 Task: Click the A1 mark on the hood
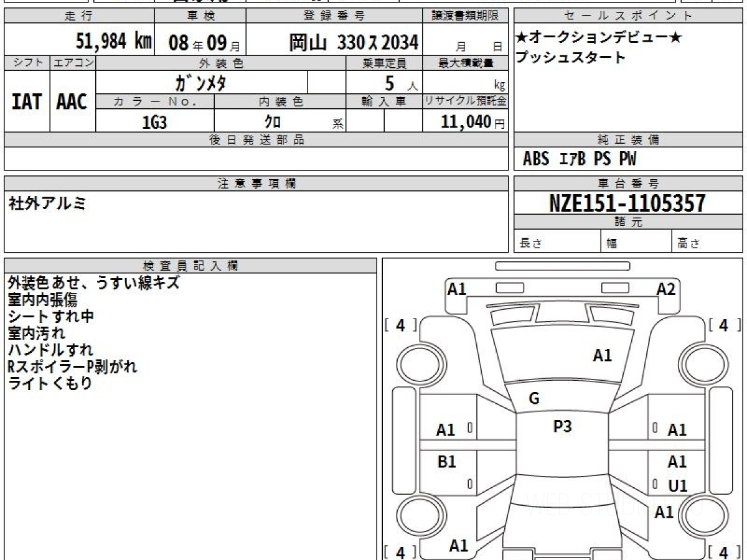point(602,356)
